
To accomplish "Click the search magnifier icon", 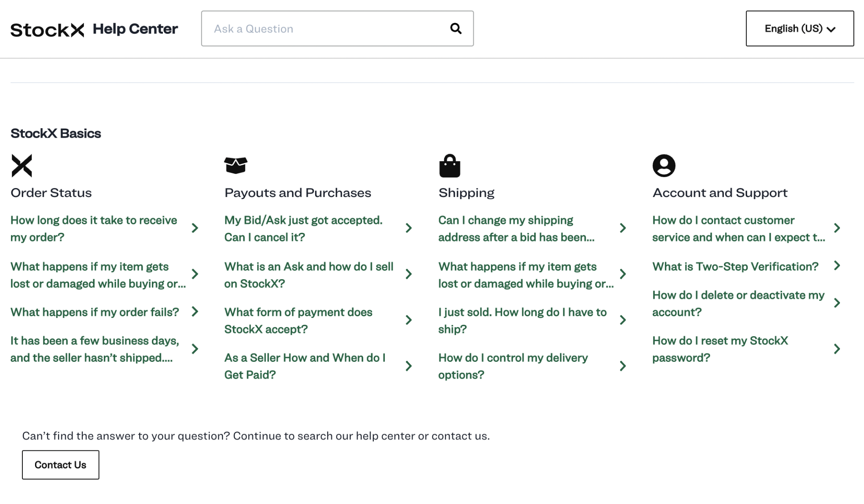I will click(x=456, y=28).
